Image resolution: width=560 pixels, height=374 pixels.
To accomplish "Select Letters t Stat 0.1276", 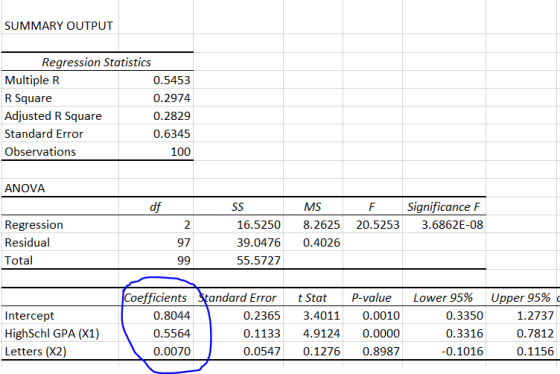I will click(x=321, y=351).
